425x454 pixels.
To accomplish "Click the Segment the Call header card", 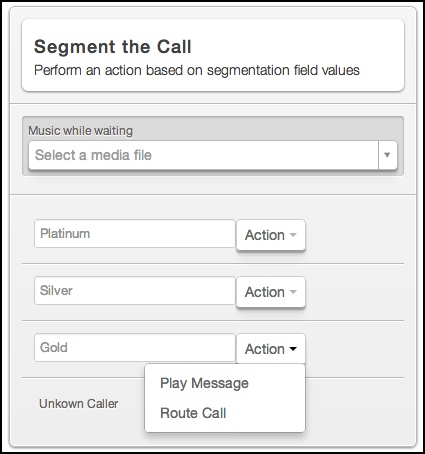I will (x=213, y=55).
